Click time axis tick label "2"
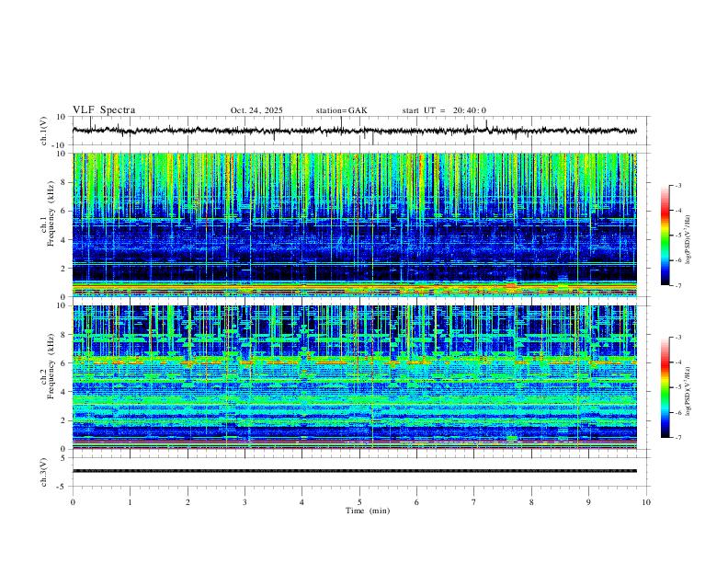 188,502
